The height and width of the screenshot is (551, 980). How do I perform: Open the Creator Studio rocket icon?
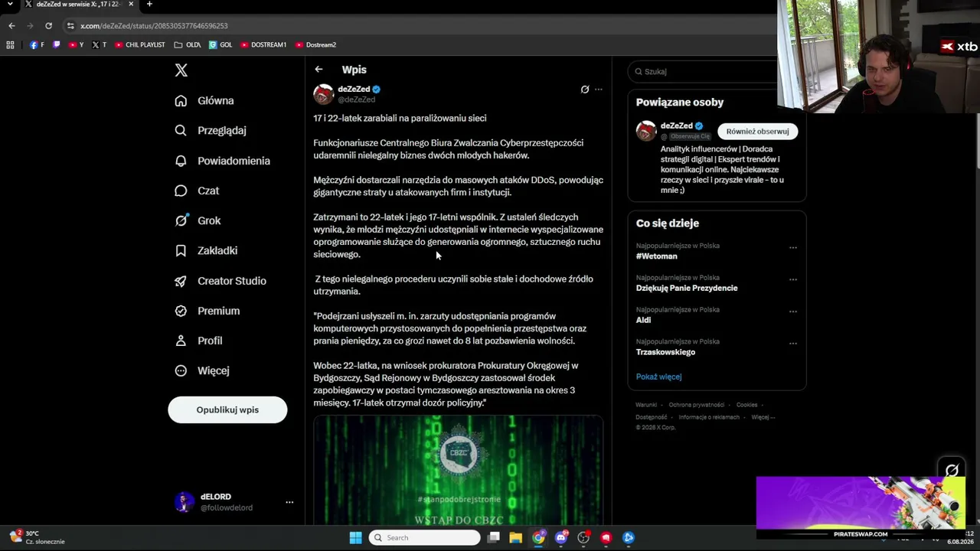point(181,281)
